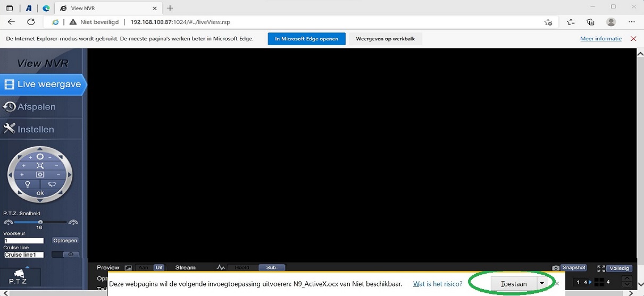Viewport: 644px width, 296px height.
Task: Open a new browser tab
Action: [x=170, y=8]
